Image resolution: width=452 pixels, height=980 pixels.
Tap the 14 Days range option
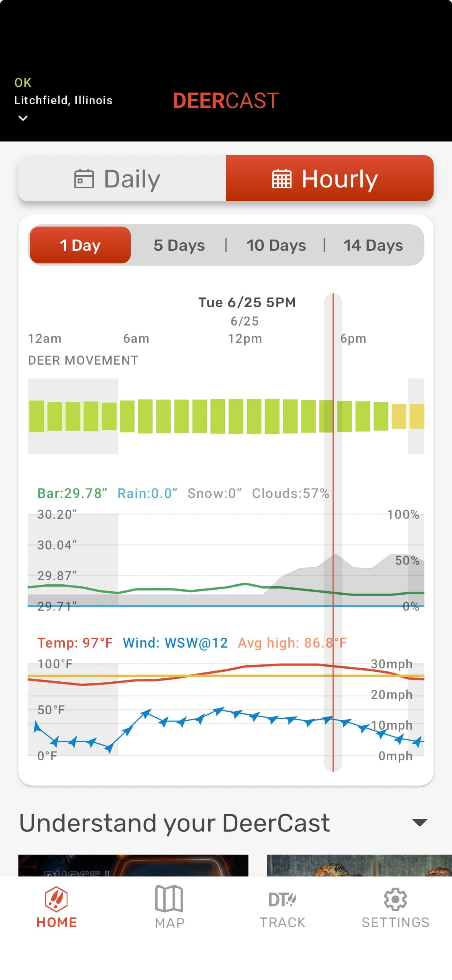(x=373, y=245)
